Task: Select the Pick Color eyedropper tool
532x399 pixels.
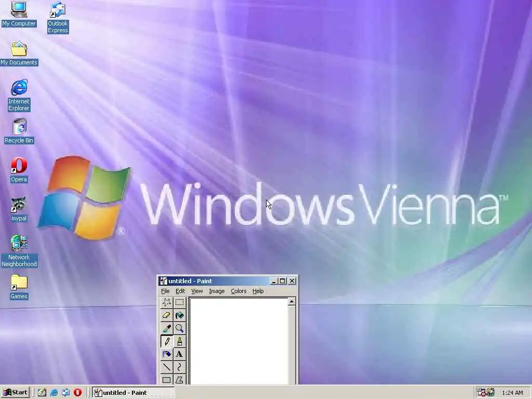Action: [x=166, y=328]
